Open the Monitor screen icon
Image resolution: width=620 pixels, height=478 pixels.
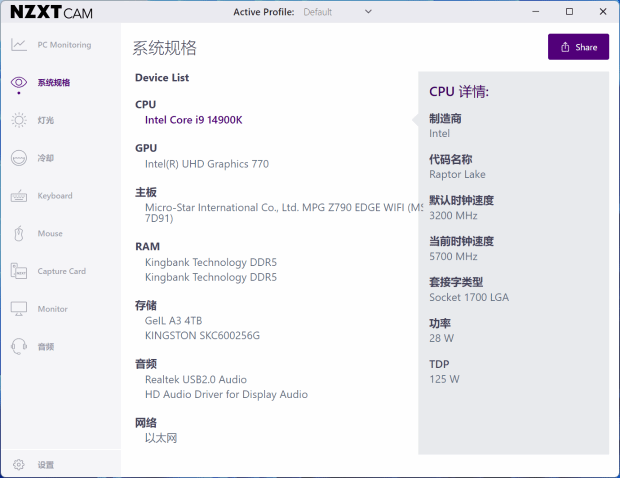click(19, 309)
